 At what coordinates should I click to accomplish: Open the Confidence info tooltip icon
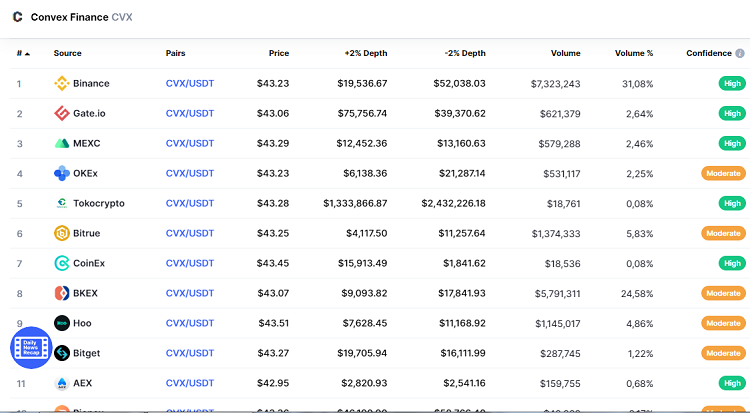tap(740, 53)
